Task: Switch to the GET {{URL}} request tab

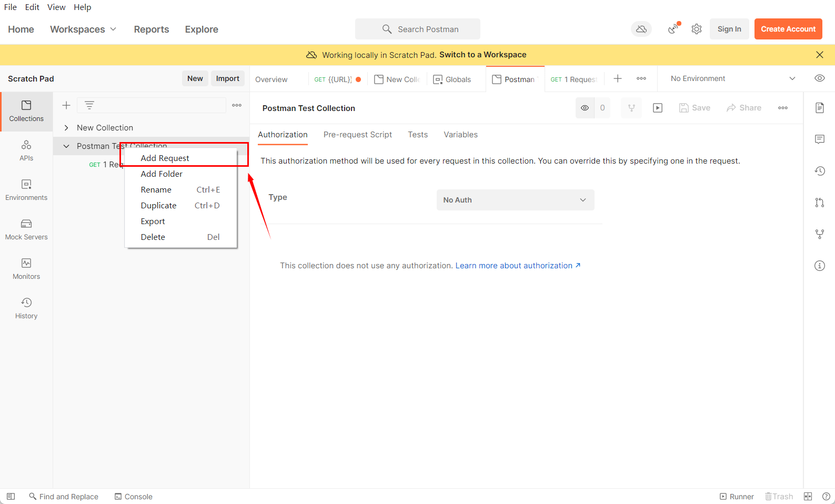Action: [337, 79]
